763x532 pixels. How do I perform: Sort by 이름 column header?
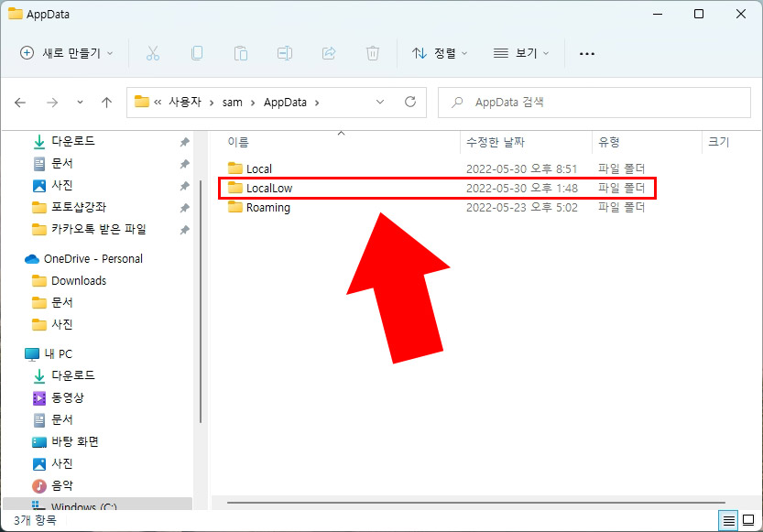[238, 142]
